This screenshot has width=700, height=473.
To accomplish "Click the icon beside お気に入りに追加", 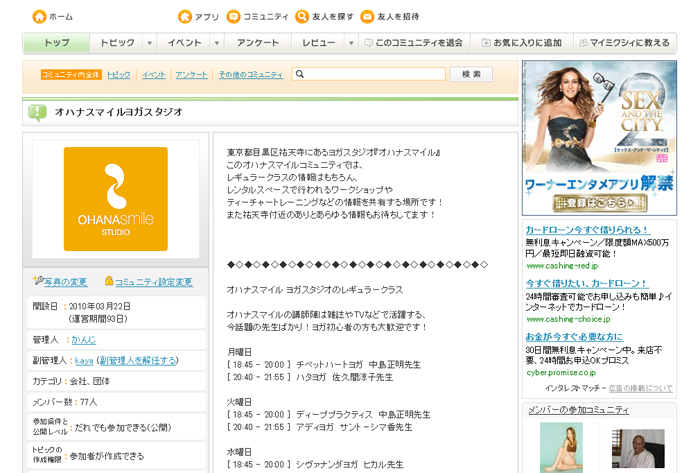I will (x=486, y=43).
